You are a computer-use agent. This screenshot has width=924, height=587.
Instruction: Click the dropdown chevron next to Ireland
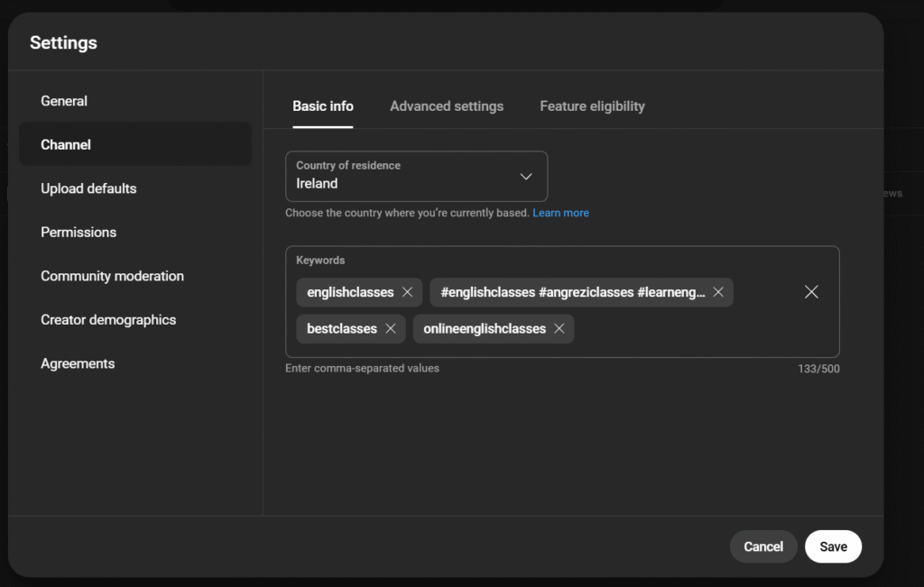click(526, 177)
